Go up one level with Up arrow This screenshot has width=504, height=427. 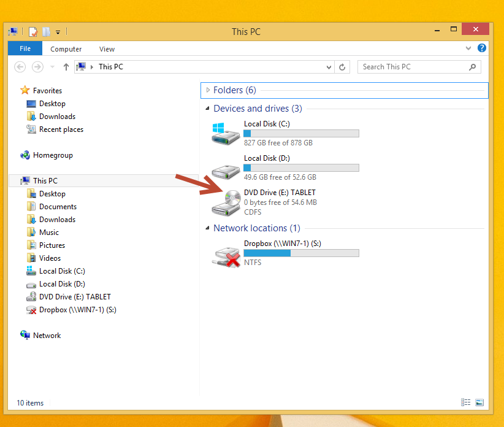(66, 67)
